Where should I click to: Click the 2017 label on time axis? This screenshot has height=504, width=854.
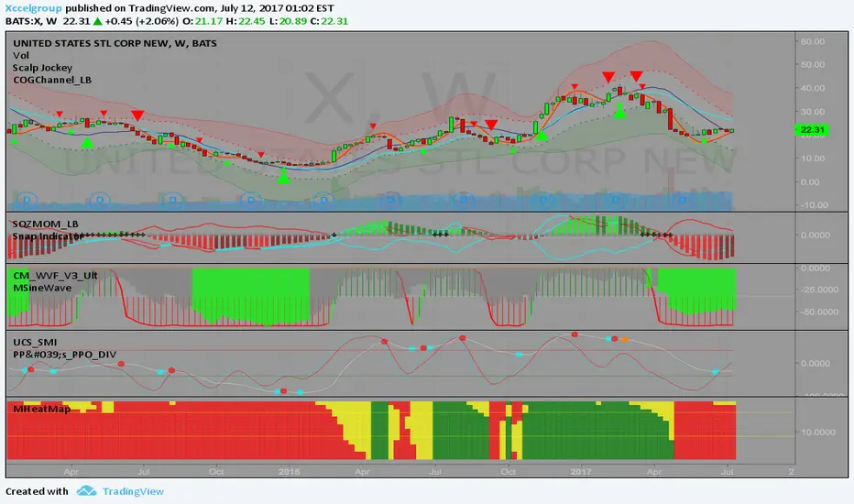(x=581, y=472)
